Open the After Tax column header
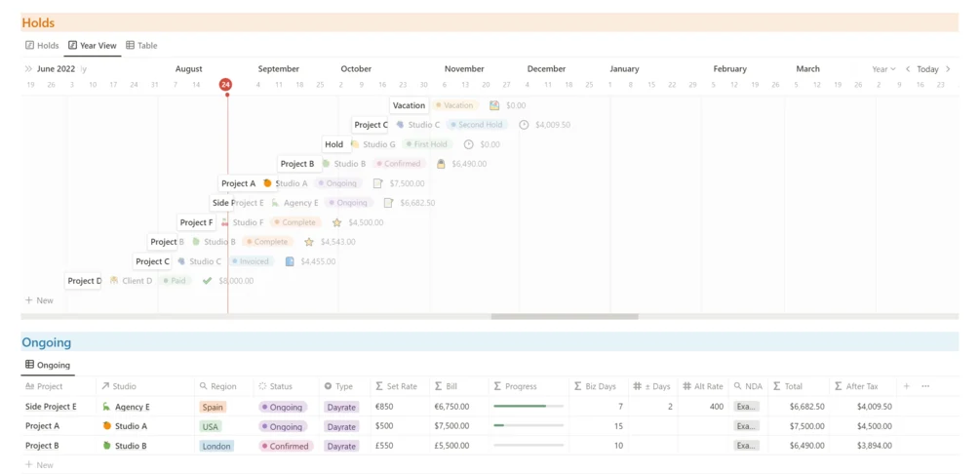 [863, 386]
